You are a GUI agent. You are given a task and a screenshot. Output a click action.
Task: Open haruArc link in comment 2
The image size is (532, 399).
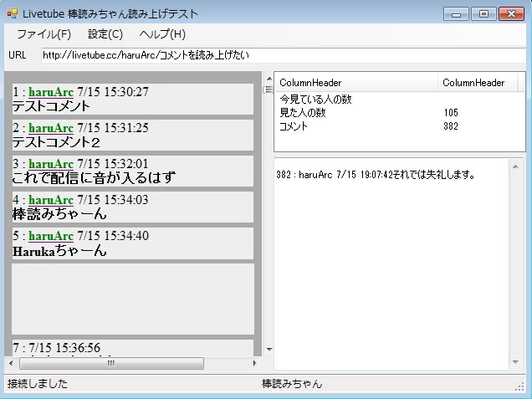point(51,128)
